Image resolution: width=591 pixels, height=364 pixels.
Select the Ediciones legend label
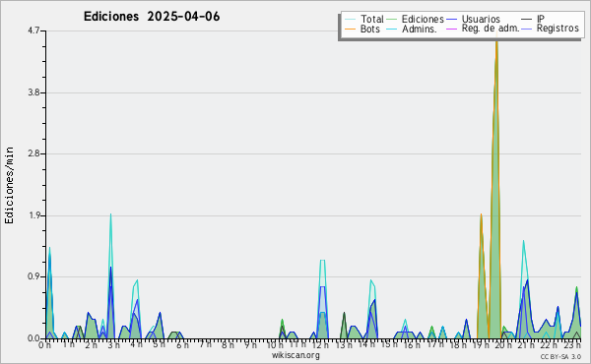(x=423, y=19)
